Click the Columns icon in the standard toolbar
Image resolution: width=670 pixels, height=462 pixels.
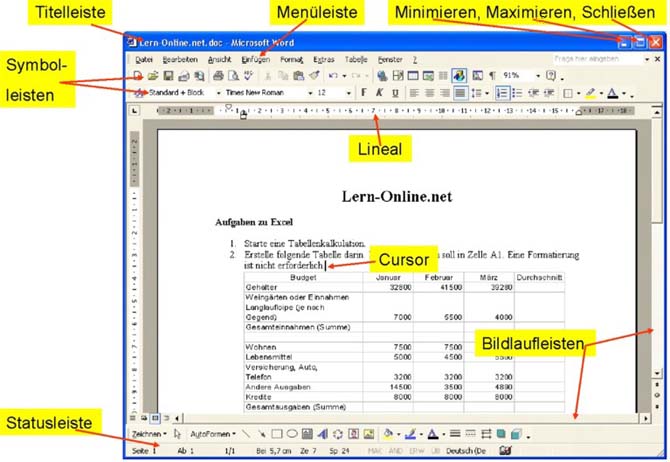(x=443, y=76)
